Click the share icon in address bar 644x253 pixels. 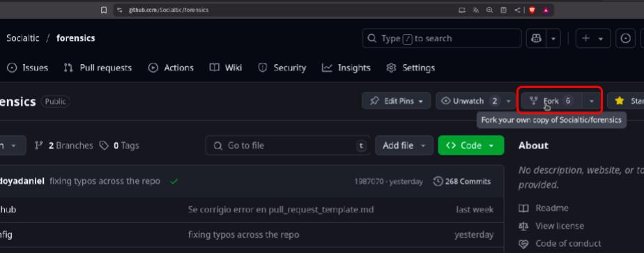[x=517, y=10]
